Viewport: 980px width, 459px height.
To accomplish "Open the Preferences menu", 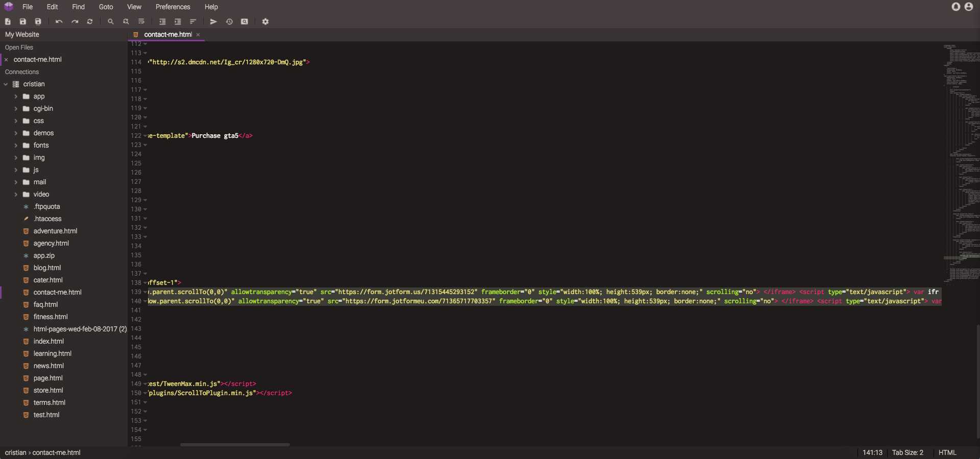I will [x=173, y=7].
